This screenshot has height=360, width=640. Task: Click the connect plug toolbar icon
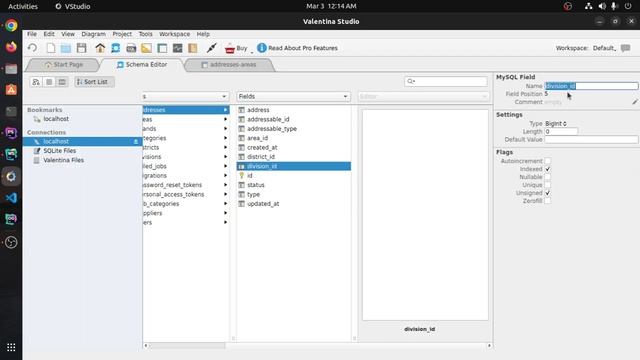[211, 48]
